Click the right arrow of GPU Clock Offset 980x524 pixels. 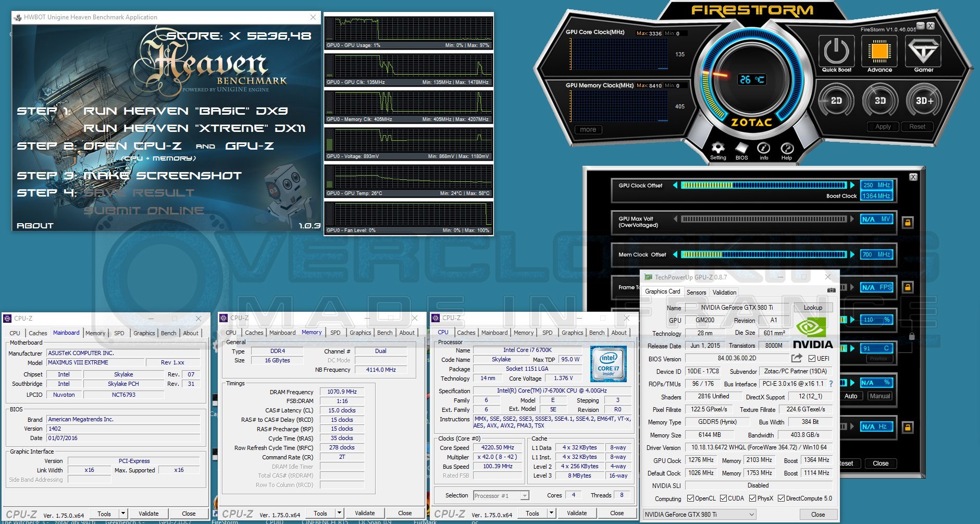[852, 185]
